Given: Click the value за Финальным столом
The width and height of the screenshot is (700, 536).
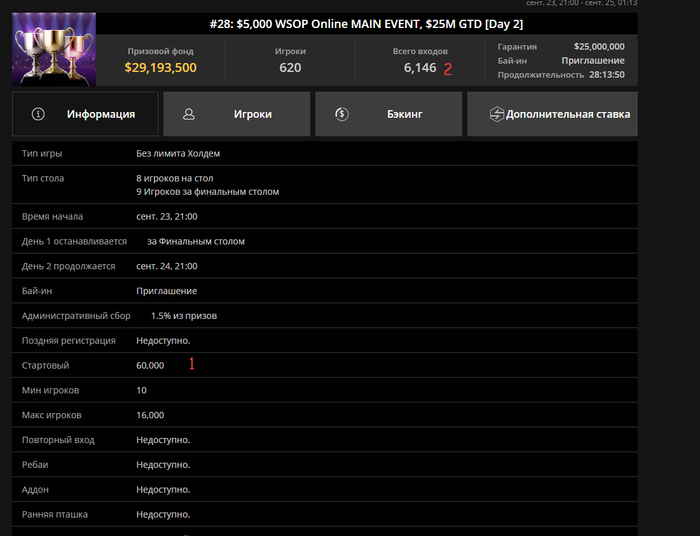Looking at the screenshot, I should pos(196,241).
